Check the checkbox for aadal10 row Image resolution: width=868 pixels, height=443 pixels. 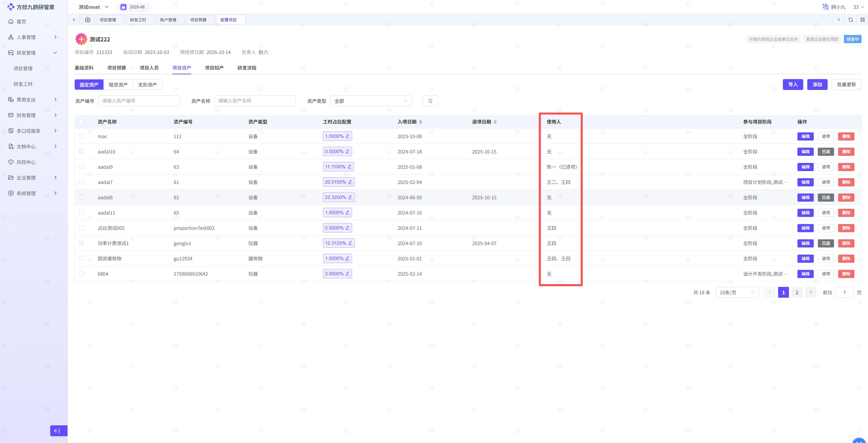click(x=81, y=151)
